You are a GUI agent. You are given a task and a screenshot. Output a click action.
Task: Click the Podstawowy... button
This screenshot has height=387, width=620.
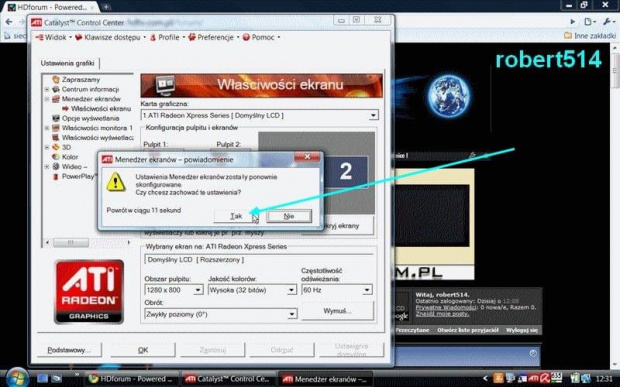[69, 350]
